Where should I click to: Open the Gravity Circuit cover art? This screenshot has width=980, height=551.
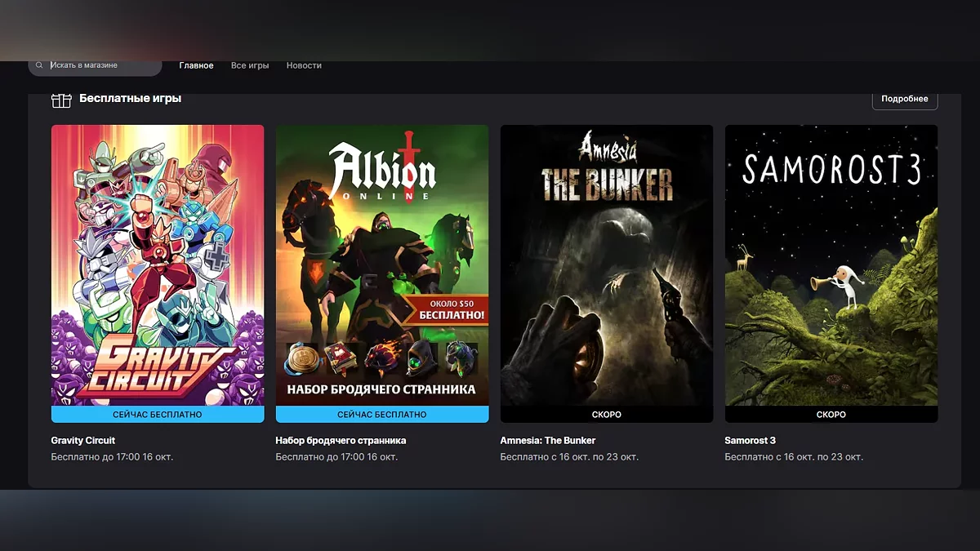point(158,265)
